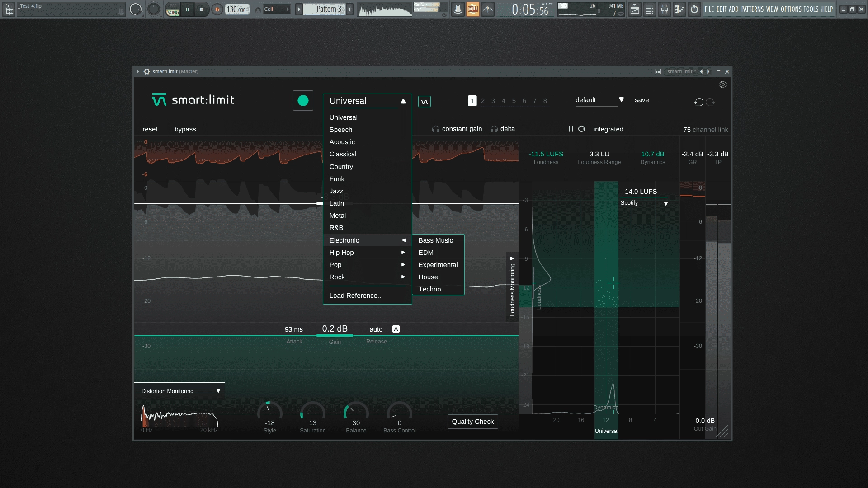Click the smartLimit plugin options gear
The image size is (868, 488).
[147, 71]
